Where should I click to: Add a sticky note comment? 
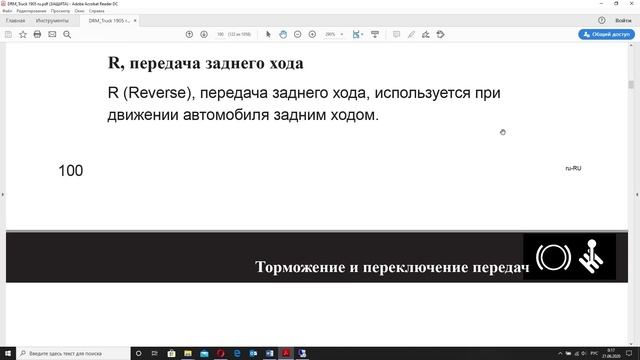click(x=396, y=34)
